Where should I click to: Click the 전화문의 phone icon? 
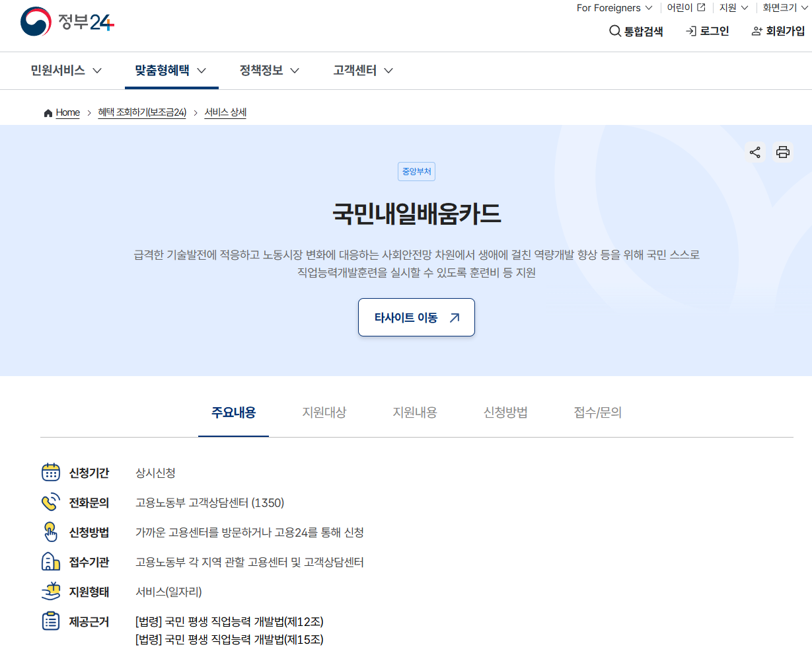pyautogui.click(x=51, y=502)
